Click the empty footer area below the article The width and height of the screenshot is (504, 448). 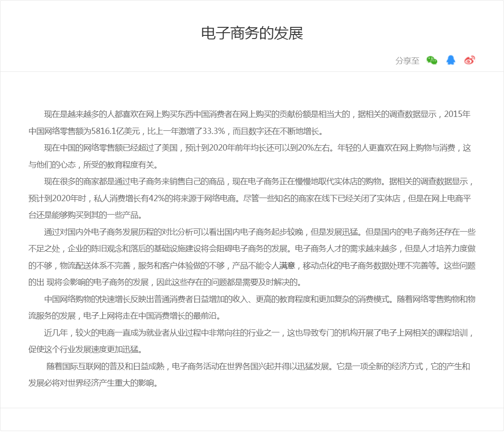click(252, 419)
